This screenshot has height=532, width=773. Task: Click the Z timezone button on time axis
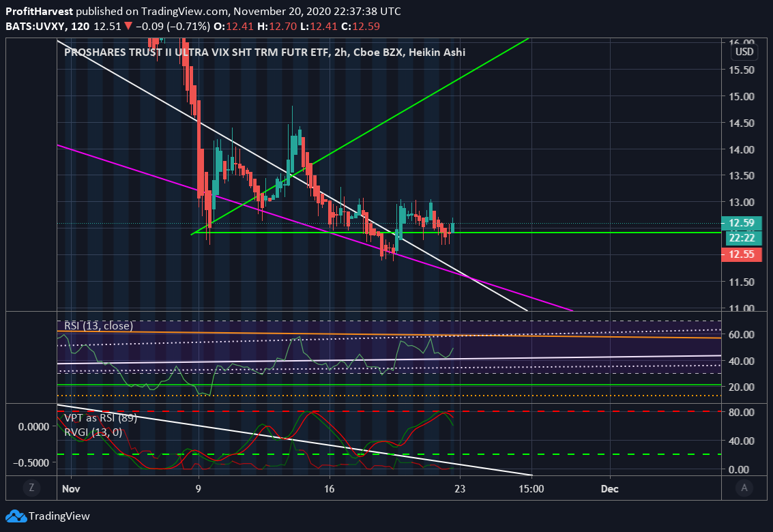point(31,488)
